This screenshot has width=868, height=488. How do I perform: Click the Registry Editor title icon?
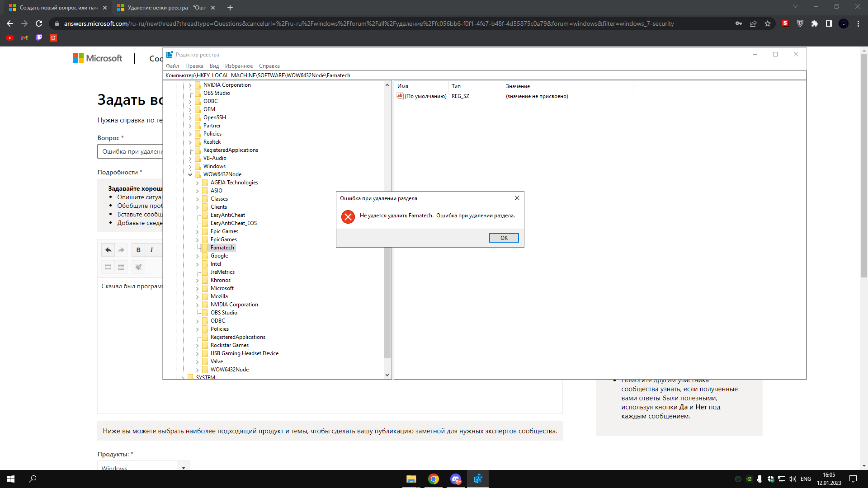pyautogui.click(x=170, y=55)
